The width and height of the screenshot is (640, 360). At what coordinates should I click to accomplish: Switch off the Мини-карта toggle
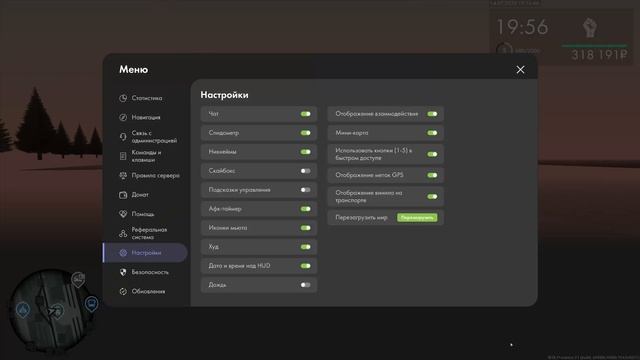[x=432, y=133]
